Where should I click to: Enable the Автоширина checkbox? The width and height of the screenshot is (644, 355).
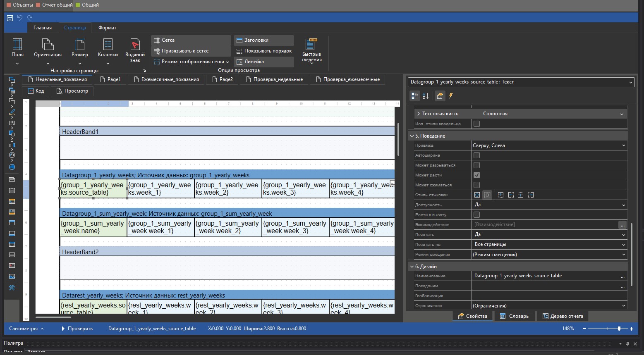pyautogui.click(x=476, y=155)
